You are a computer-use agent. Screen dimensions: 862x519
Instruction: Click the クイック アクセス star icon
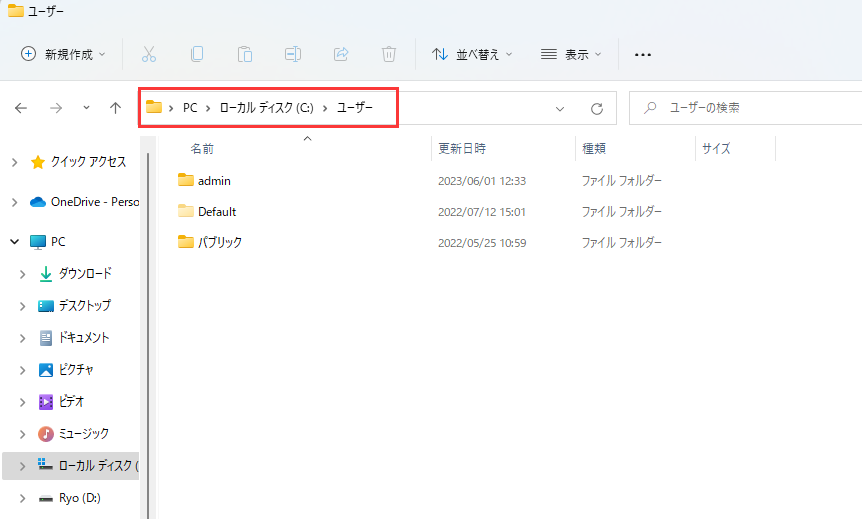tap(38, 162)
